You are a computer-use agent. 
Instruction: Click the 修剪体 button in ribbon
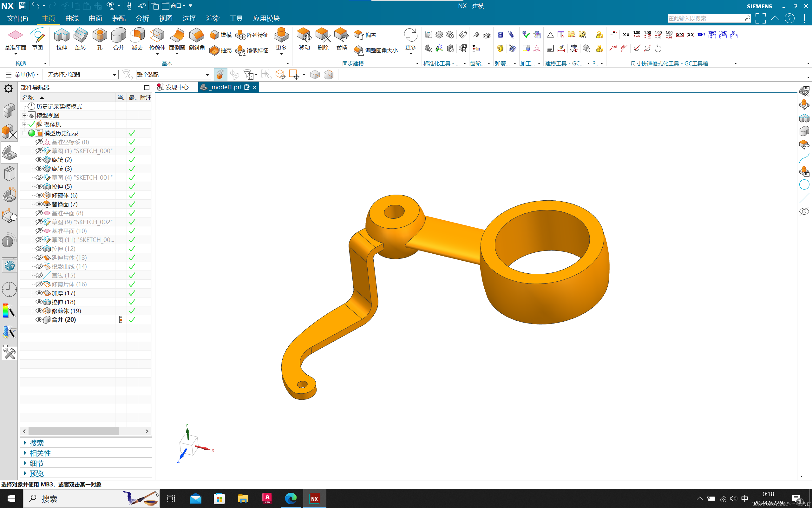[157, 41]
